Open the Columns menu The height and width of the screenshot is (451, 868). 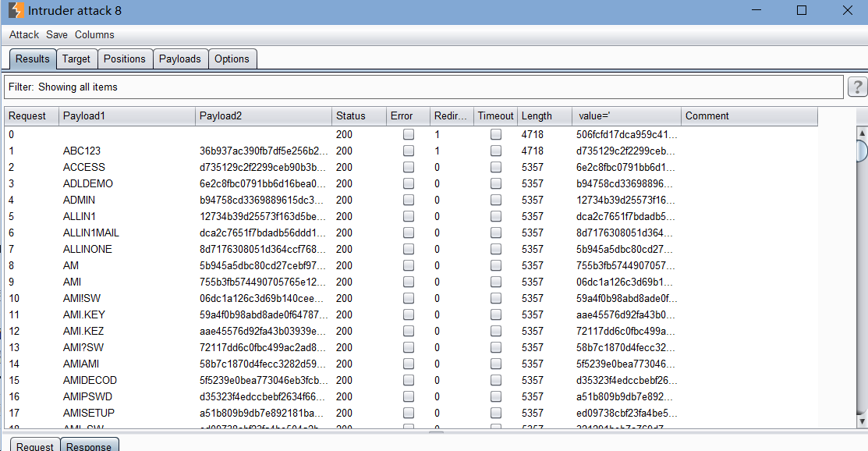[x=94, y=34]
